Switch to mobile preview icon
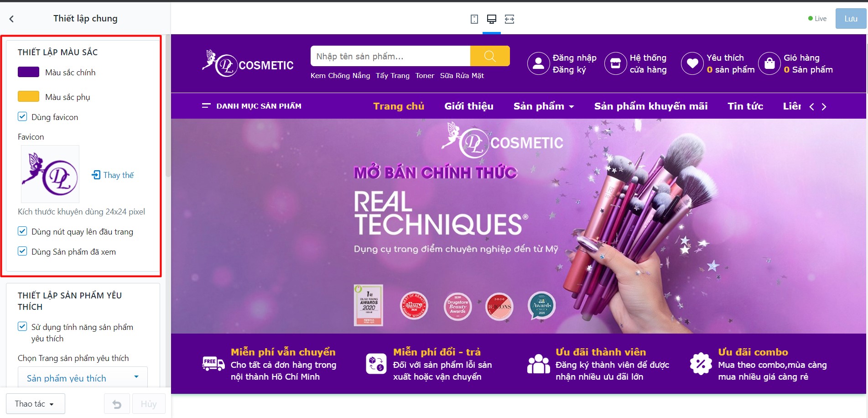Screen dimensions: 868x418 [x=474, y=19]
